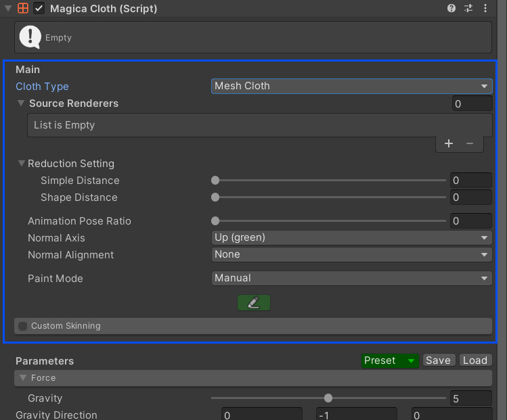This screenshot has height=420, width=507.
Task: Open the green Preset dropdown
Action: [x=390, y=360]
